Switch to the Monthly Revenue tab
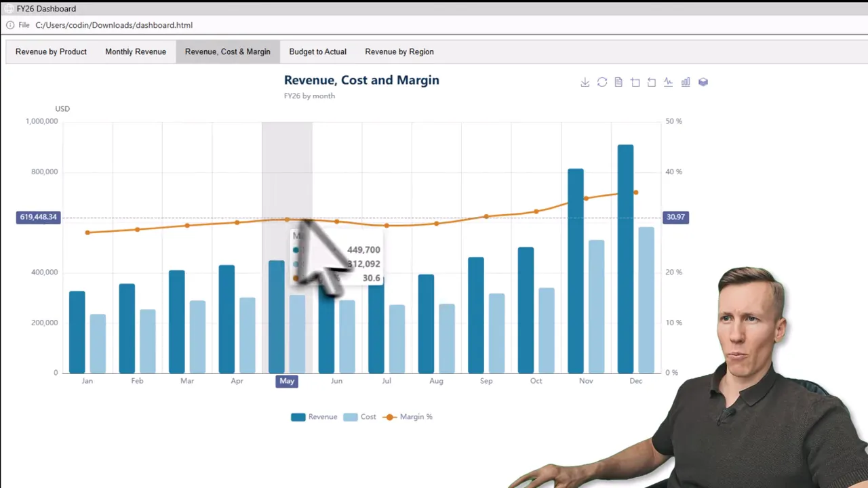The width and height of the screenshot is (868, 488). click(x=136, y=52)
